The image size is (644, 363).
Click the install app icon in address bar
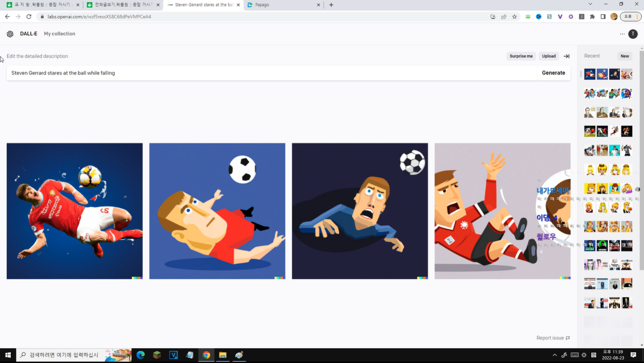pyautogui.click(x=493, y=16)
